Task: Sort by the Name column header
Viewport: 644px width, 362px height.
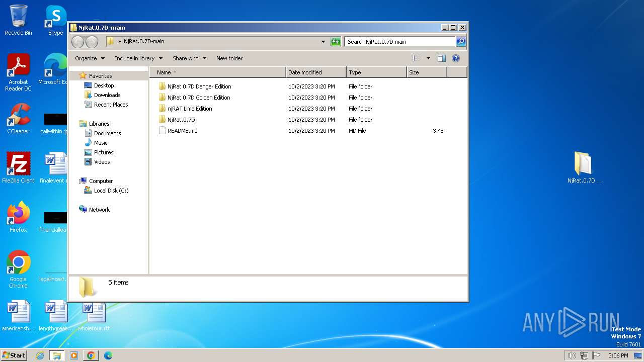Action: point(218,72)
